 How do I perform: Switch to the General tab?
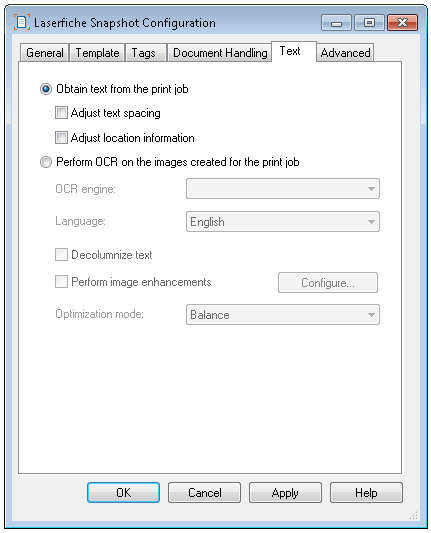pos(45,53)
